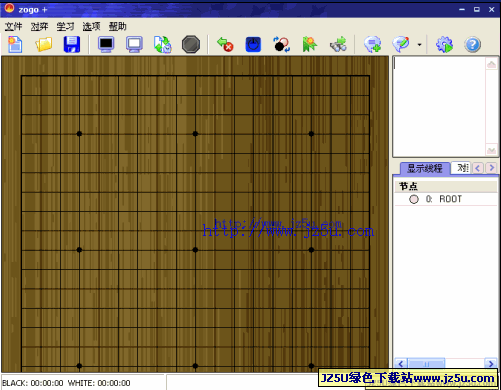Undo the move with the green arrow red X icon
Image resolution: width=501 pixels, height=390 pixels.
(x=225, y=44)
